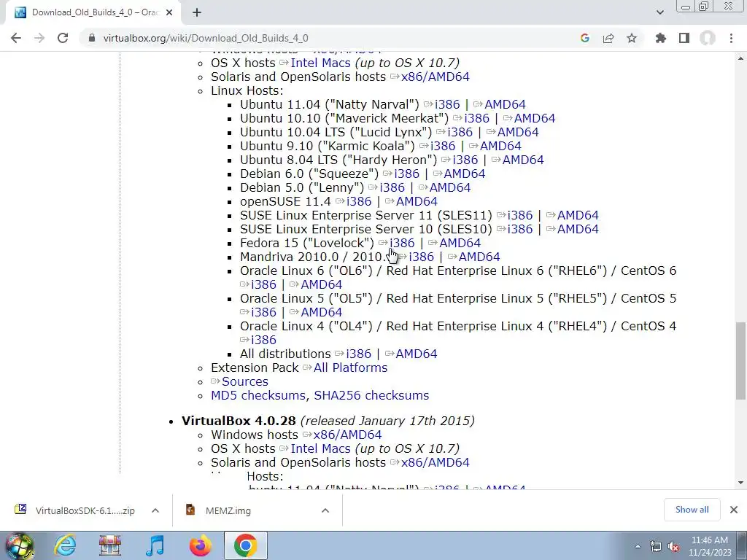Expand MEMZ.img download options
The height and width of the screenshot is (560, 747).
325,510
